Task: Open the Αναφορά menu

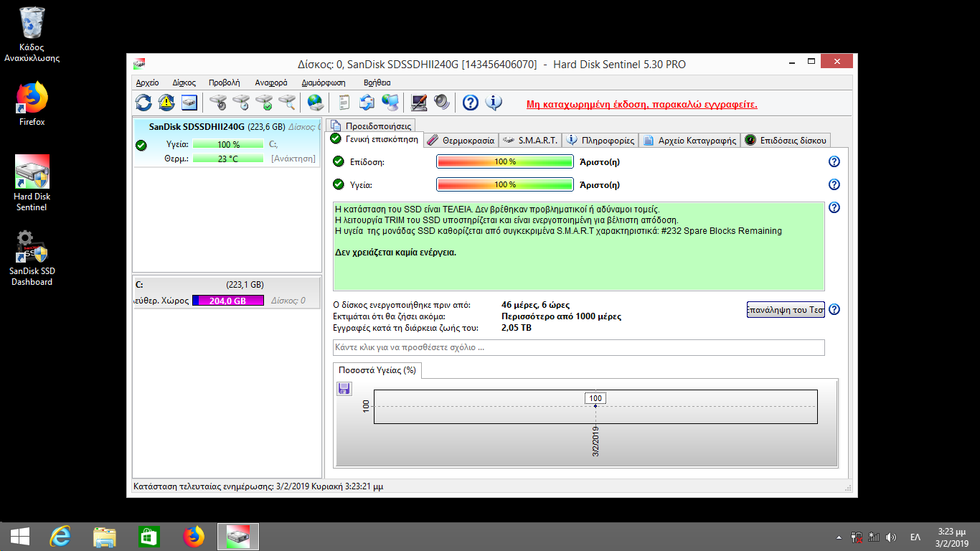Action: pos(271,83)
